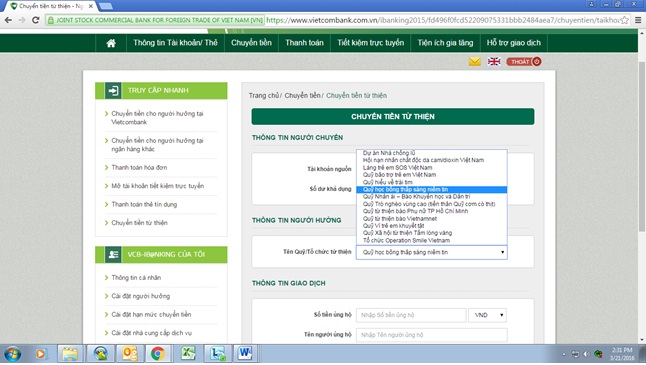The height and width of the screenshot is (365, 646).
Task: Reload the page
Action: [x=35, y=20]
